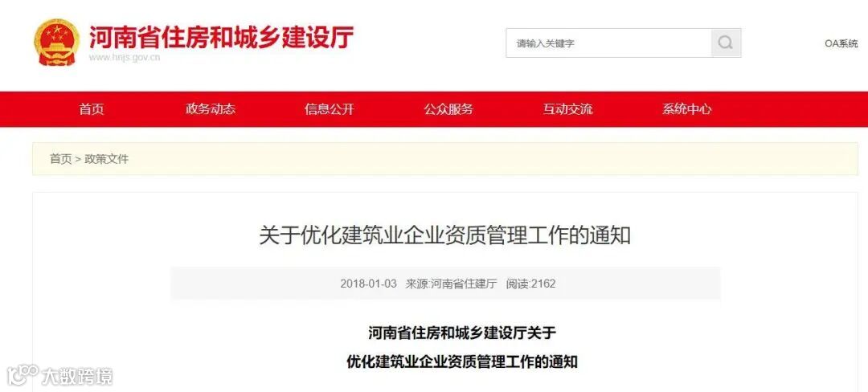
Task: Open the 公众服务 navigation item
Action: pyautogui.click(x=448, y=109)
